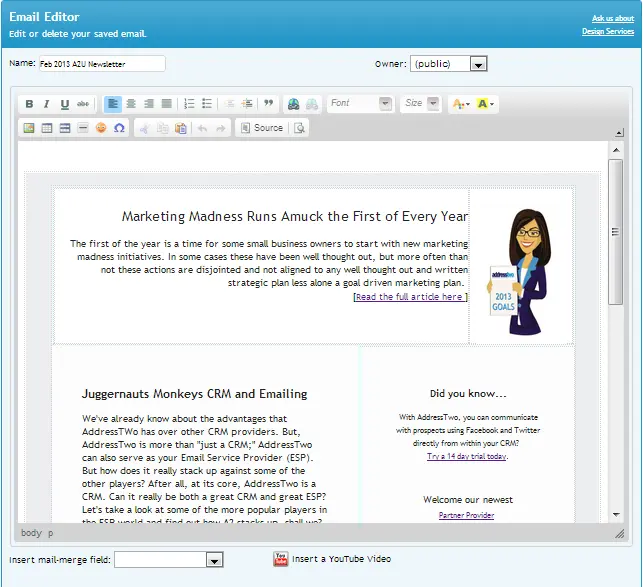Insert a numbered list

(x=189, y=104)
